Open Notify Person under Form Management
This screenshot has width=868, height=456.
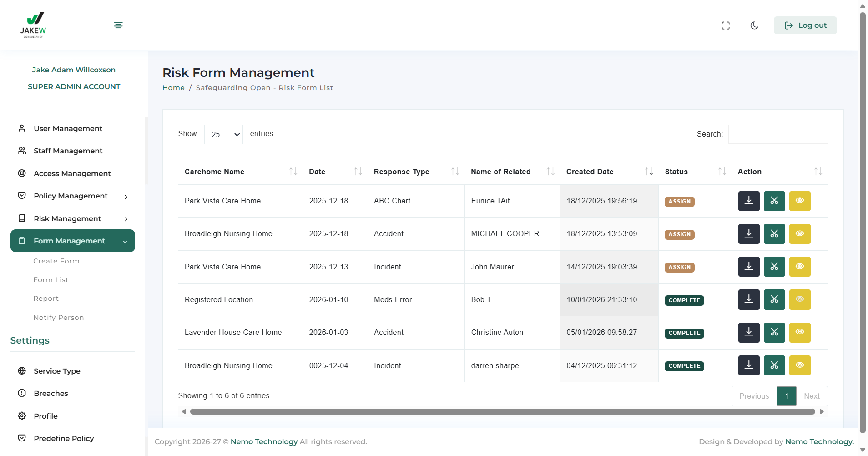coord(59,318)
